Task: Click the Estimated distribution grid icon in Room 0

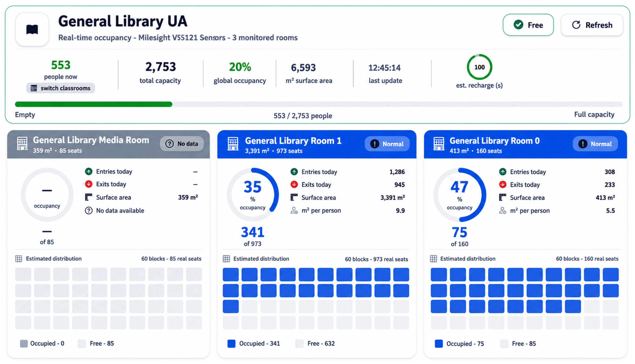Action: 433,259
